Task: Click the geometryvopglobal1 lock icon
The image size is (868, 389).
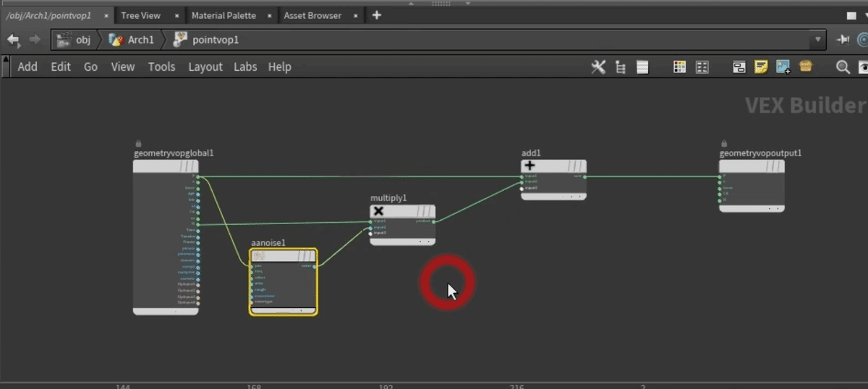Action: click(x=138, y=144)
